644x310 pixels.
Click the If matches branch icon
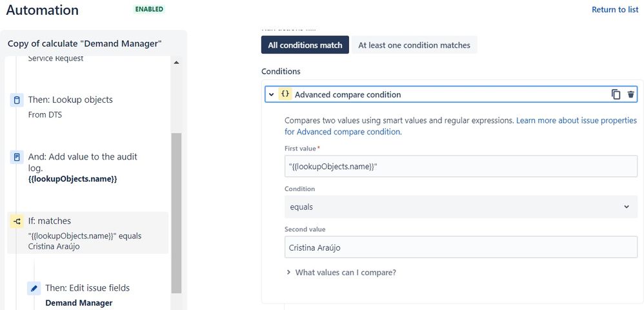tap(17, 221)
